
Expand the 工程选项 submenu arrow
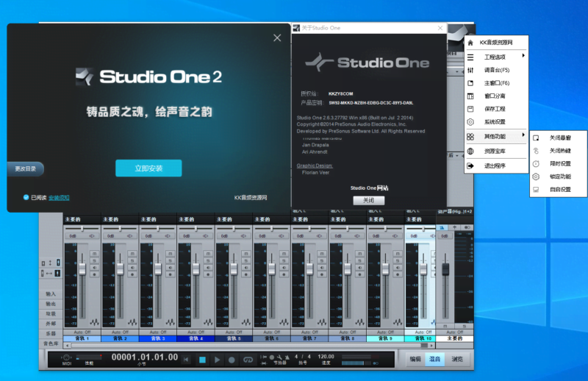pyautogui.click(x=523, y=56)
